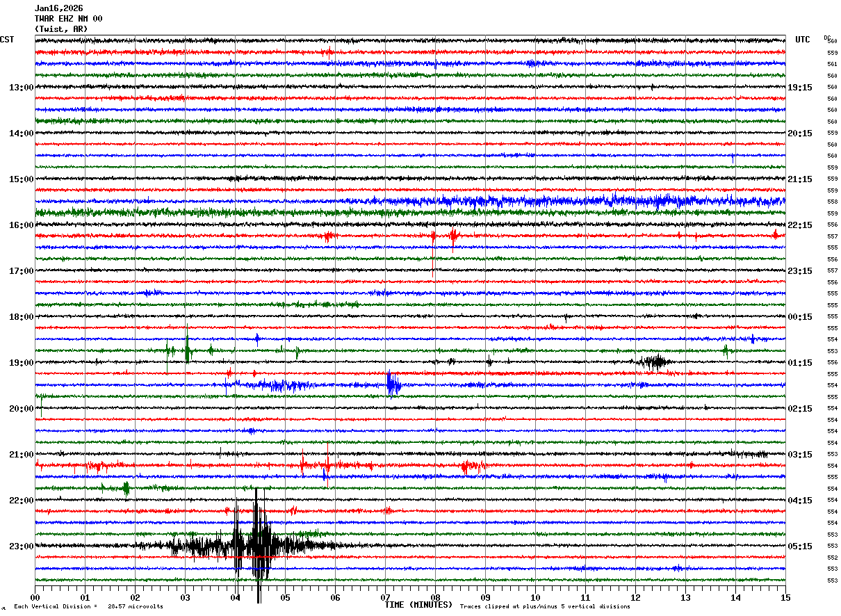Screen dimensions: 841x616
Task: Click the 22:15 UTC time label
Action: [800, 225]
